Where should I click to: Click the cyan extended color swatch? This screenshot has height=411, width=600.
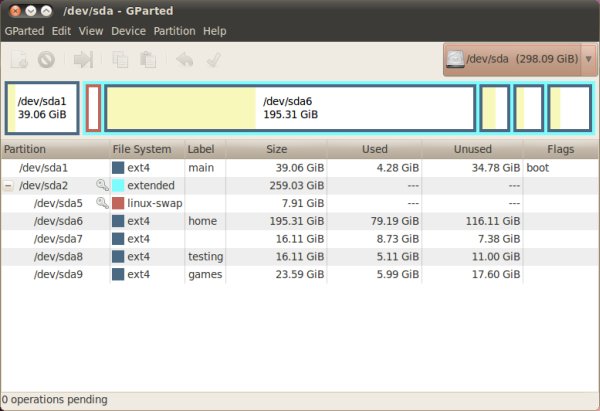point(118,186)
